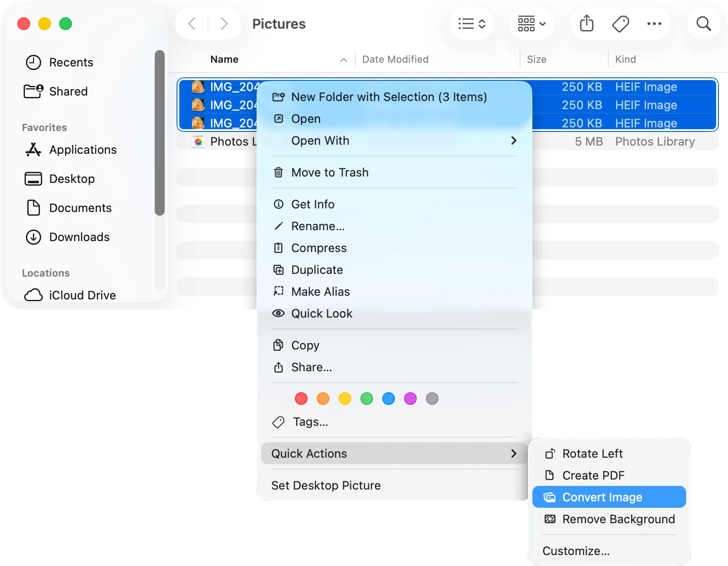Click Compress in the context menu
This screenshot has width=728, height=566.
[x=394, y=248]
